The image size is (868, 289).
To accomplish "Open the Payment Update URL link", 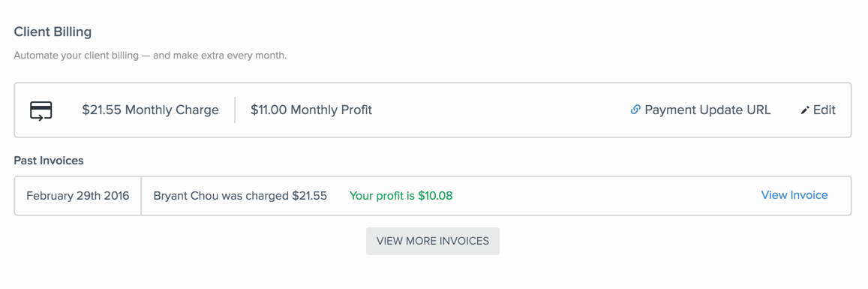I will (707, 110).
